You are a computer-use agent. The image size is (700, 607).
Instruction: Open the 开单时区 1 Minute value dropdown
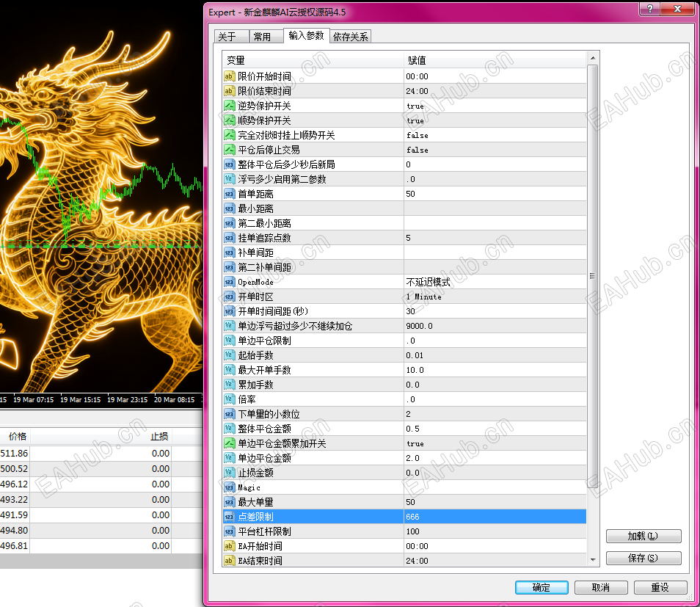[495, 297]
